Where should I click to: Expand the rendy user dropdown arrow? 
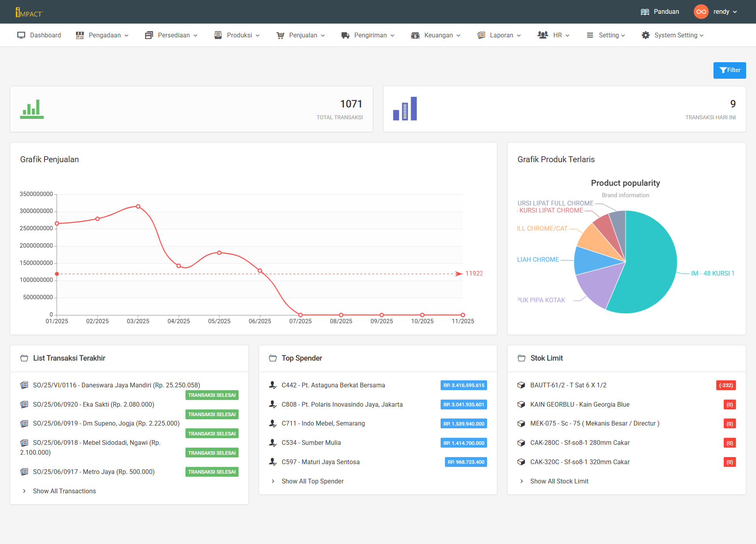click(735, 12)
